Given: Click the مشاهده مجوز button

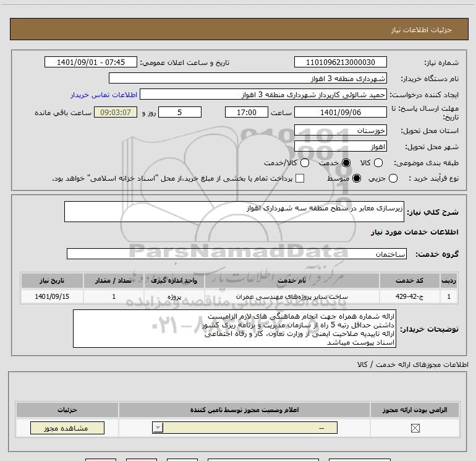Looking at the screenshot, I should tap(67, 428).
